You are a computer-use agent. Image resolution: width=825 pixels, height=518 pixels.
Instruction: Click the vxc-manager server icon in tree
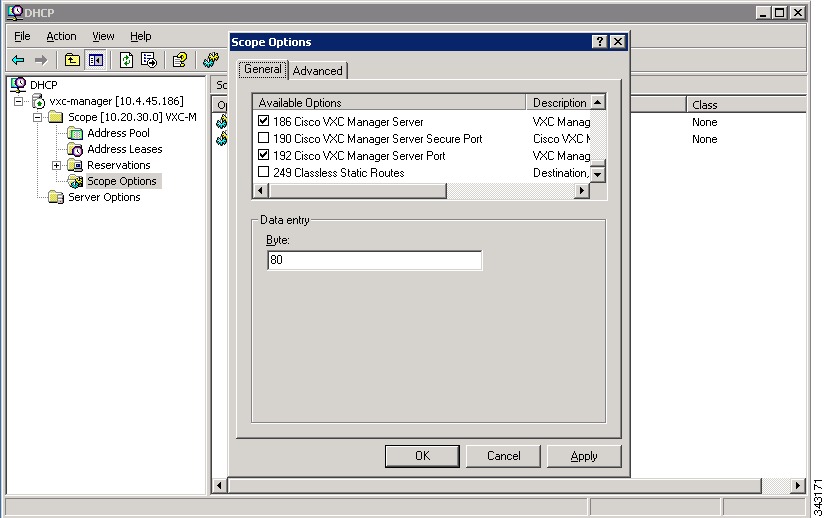pos(38,101)
